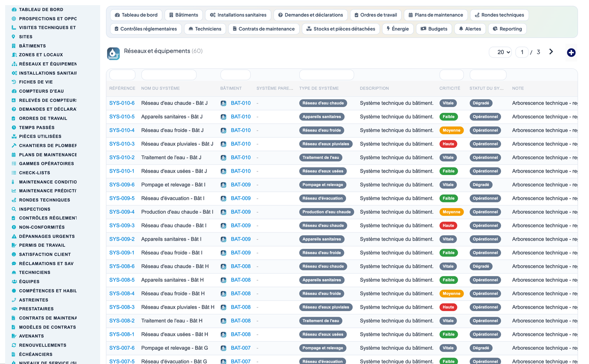Click the Réseaux et équipements module icon
This screenshot has width=589, height=364.
click(x=113, y=53)
